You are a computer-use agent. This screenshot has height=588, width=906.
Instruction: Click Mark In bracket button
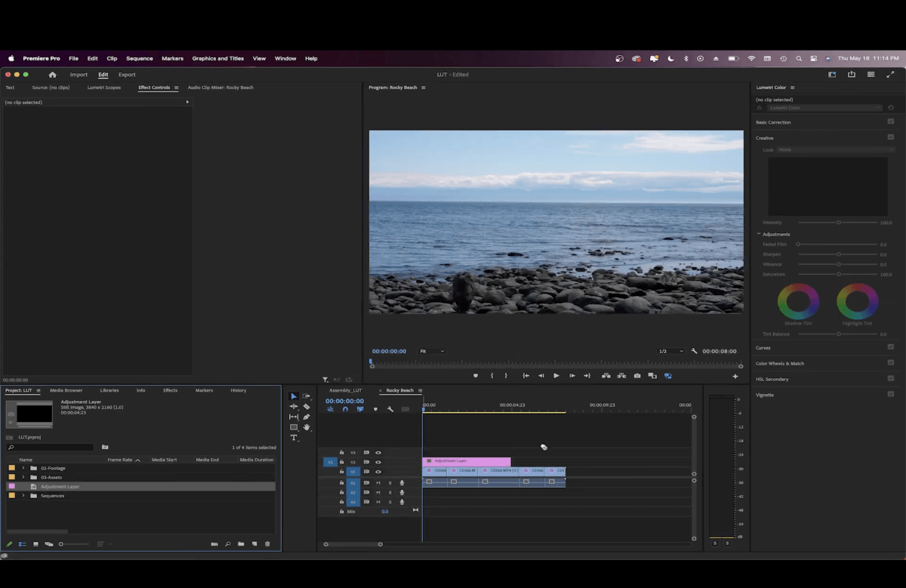point(492,376)
